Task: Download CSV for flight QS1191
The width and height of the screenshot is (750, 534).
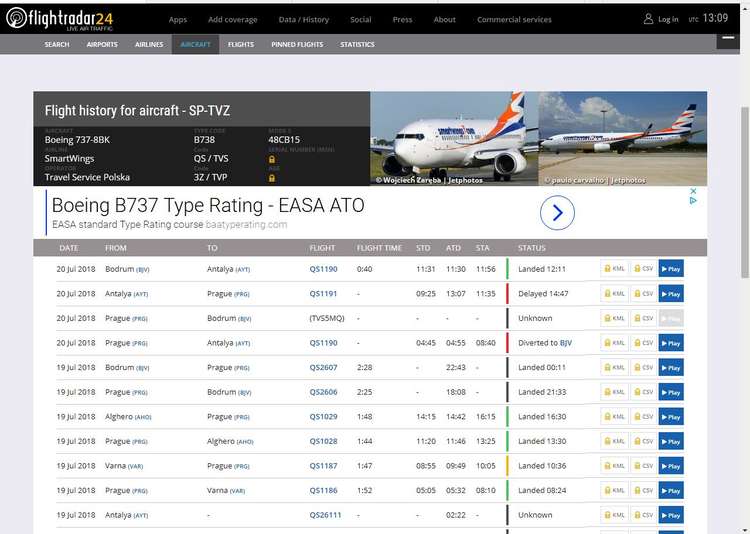Action: click(x=643, y=294)
